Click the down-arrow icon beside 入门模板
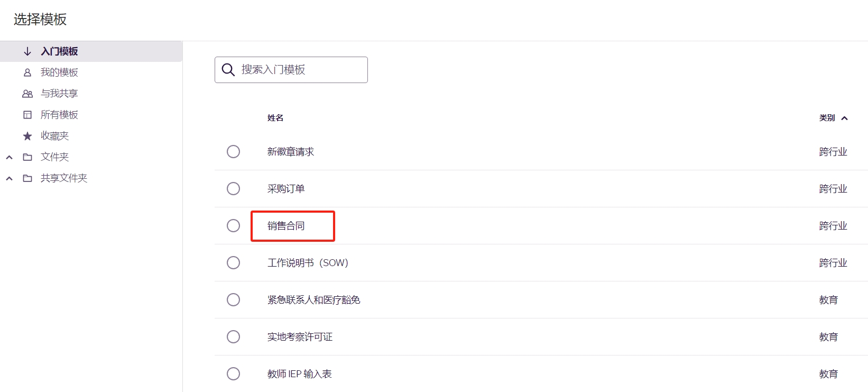868x392 pixels. tap(27, 51)
